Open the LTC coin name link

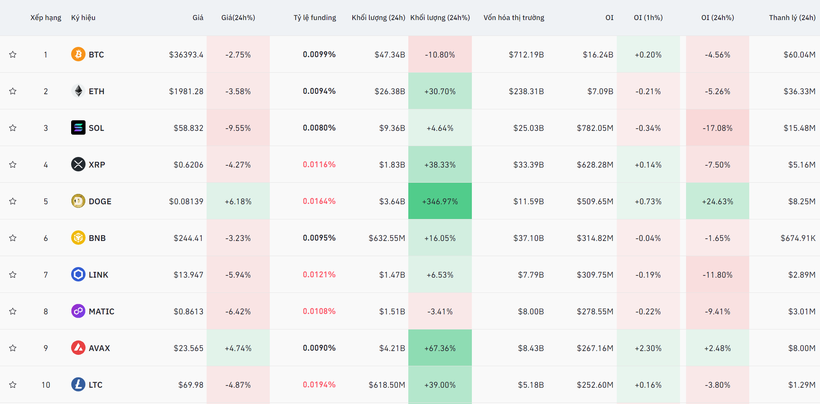tap(96, 385)
